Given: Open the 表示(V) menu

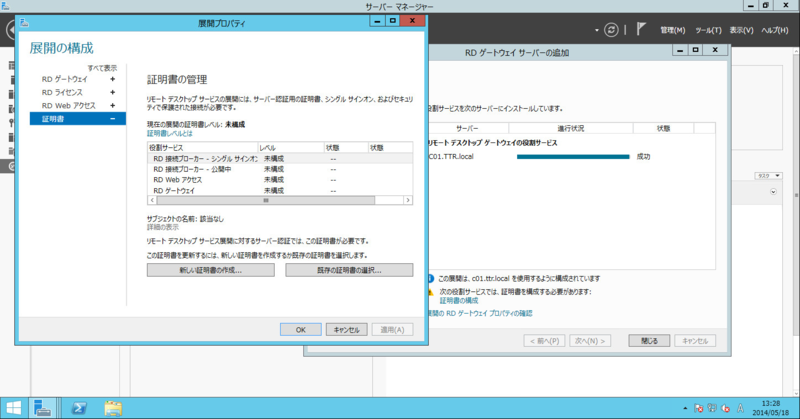Looking at the screenshot, I should tap(741, 30).
